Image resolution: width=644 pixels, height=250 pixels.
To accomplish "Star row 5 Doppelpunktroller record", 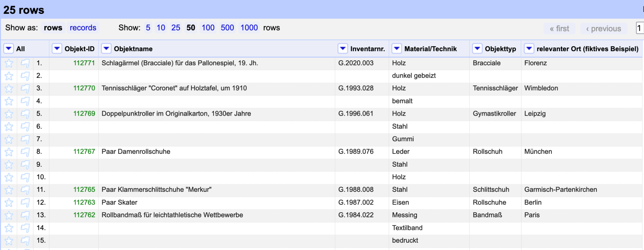I will [9, 114].
